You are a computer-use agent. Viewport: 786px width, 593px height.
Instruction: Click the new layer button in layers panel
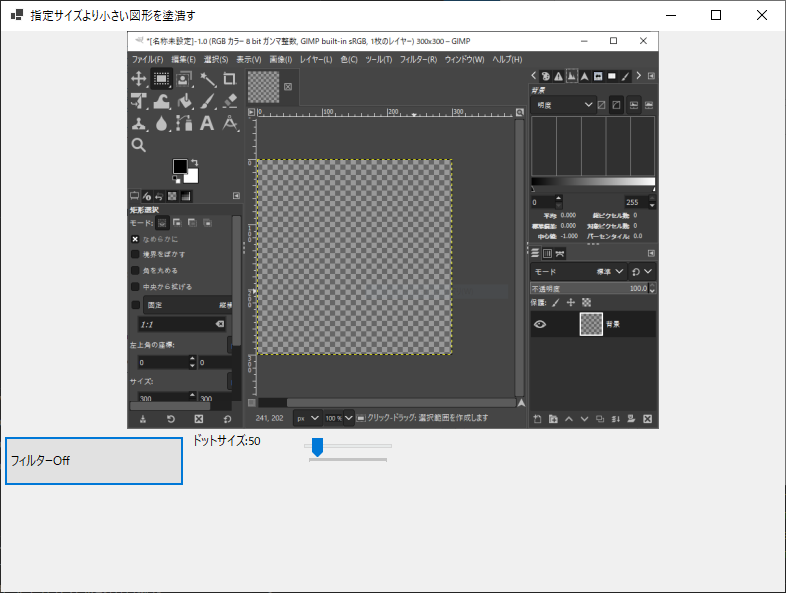[537, 418]
